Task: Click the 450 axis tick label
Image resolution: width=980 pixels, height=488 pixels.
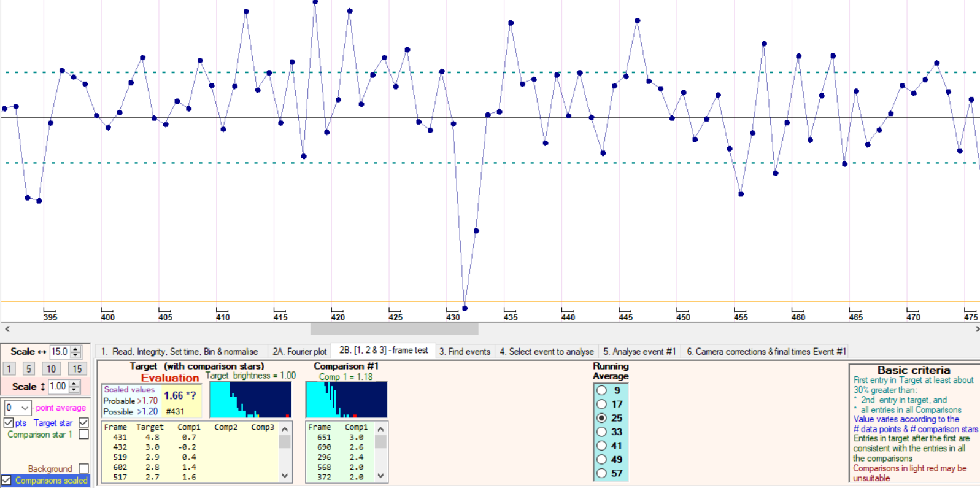Action: coord(683,317)
